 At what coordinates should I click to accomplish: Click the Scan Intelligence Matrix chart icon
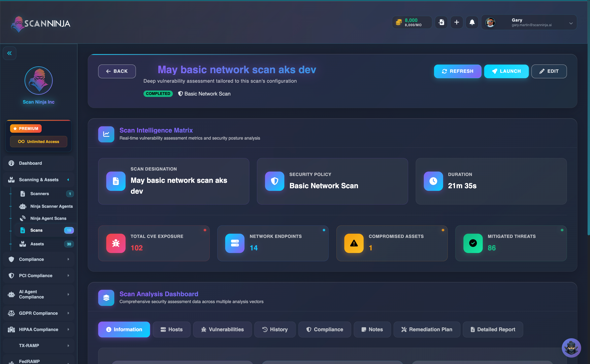(x=106, y=134)
